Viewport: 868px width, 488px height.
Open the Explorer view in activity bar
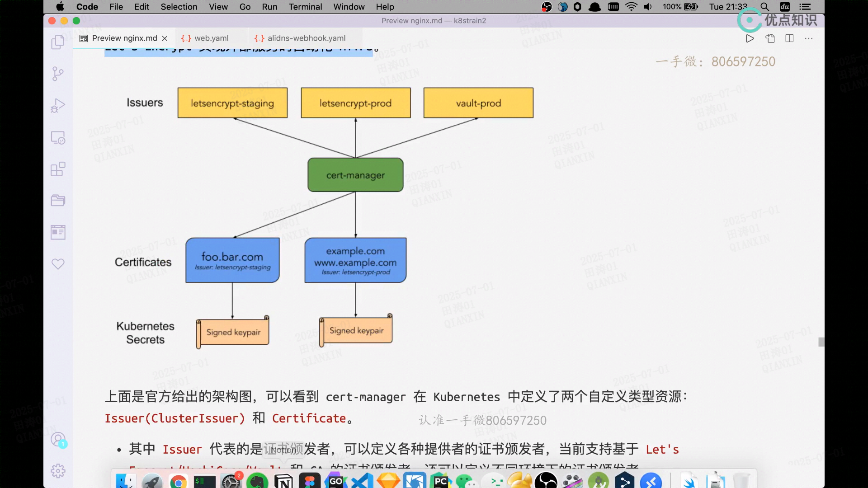(x=58, y=42)
